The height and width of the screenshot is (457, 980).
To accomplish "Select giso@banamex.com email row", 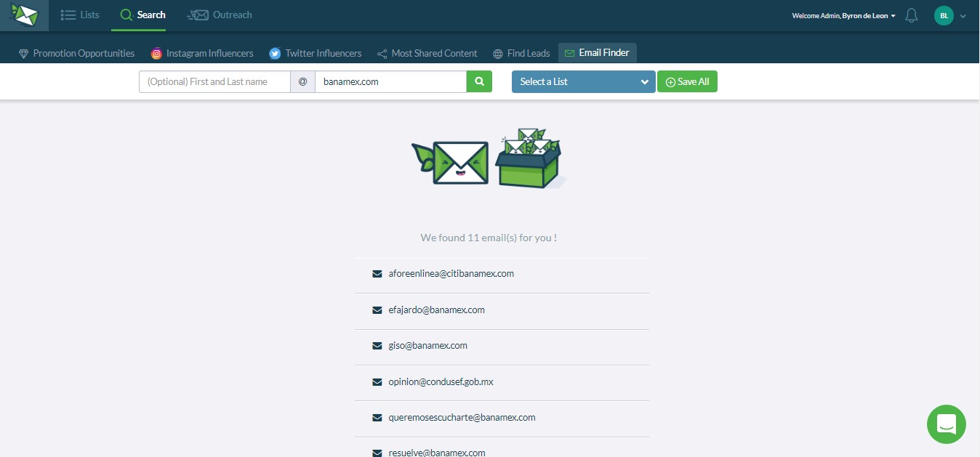I will click(502, 347).
